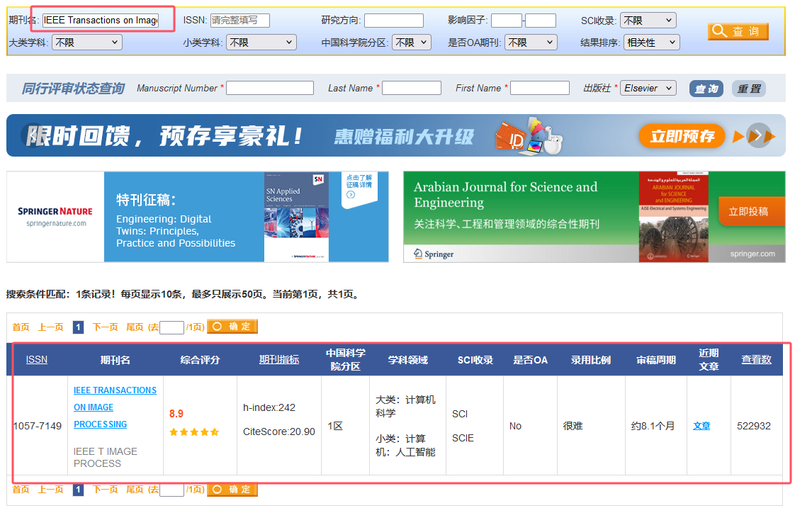
Task: Click the Manuscript Number input field
Action: [270, 88]
